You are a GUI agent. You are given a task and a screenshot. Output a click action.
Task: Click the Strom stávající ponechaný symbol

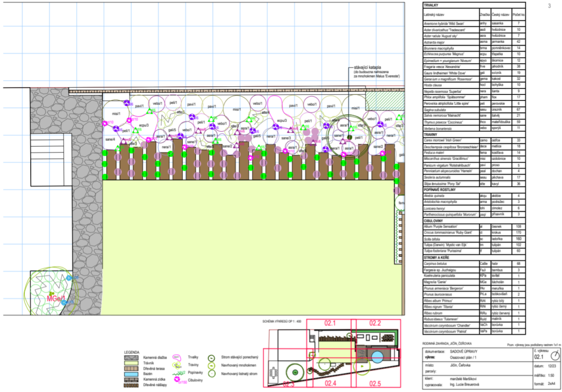211,357
